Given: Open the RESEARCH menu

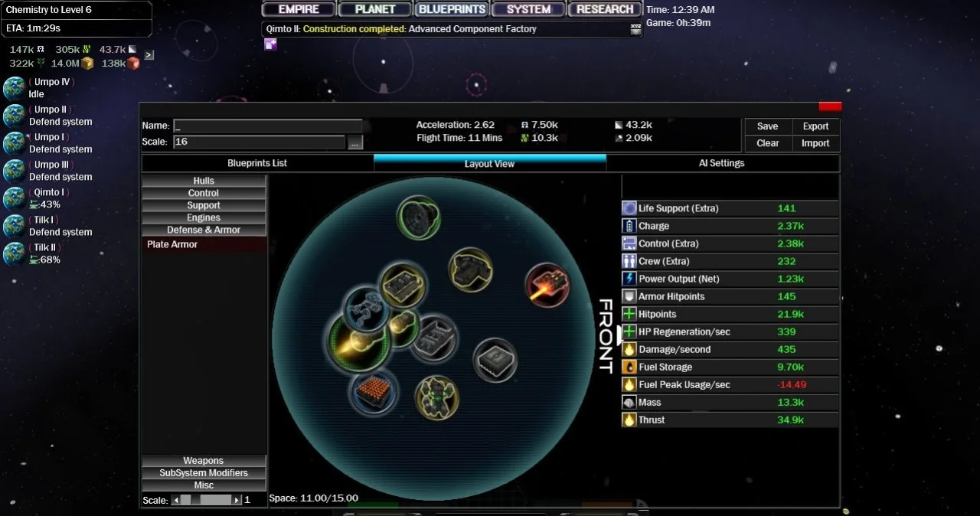Looking at the screenshot, I should click(x=605, y=9).
